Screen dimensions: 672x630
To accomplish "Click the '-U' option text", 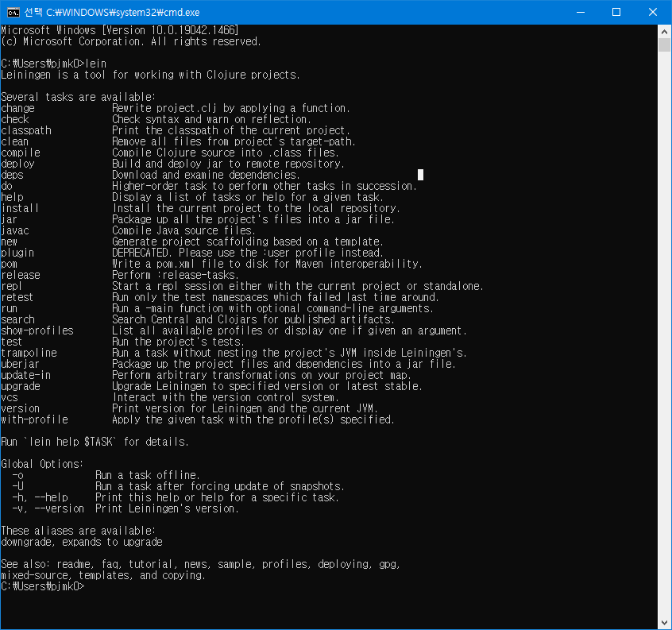I will (17, 486).
